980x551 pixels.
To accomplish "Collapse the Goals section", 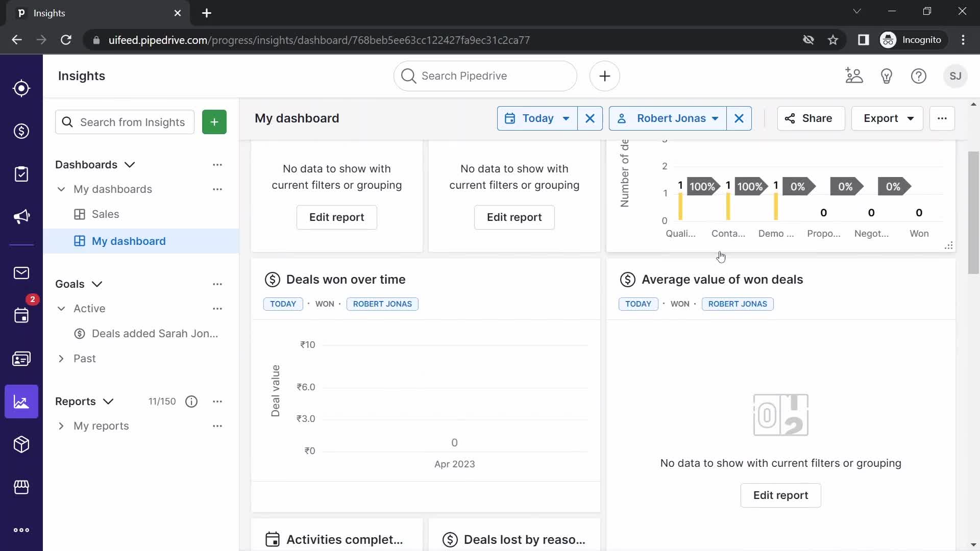I will pyautogui.click(x=97, y=284).
